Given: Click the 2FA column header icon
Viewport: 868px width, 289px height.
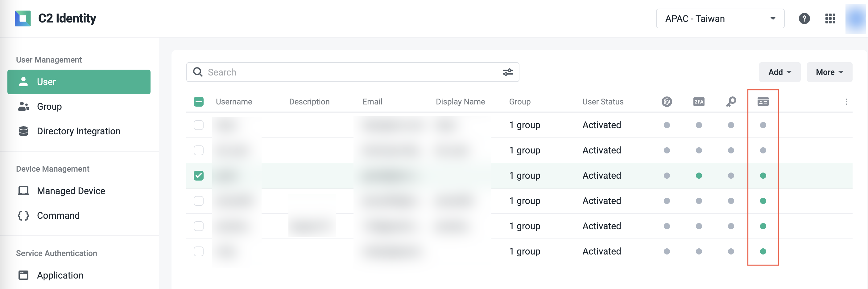Looking at the screenshot, I should point(699,102).
